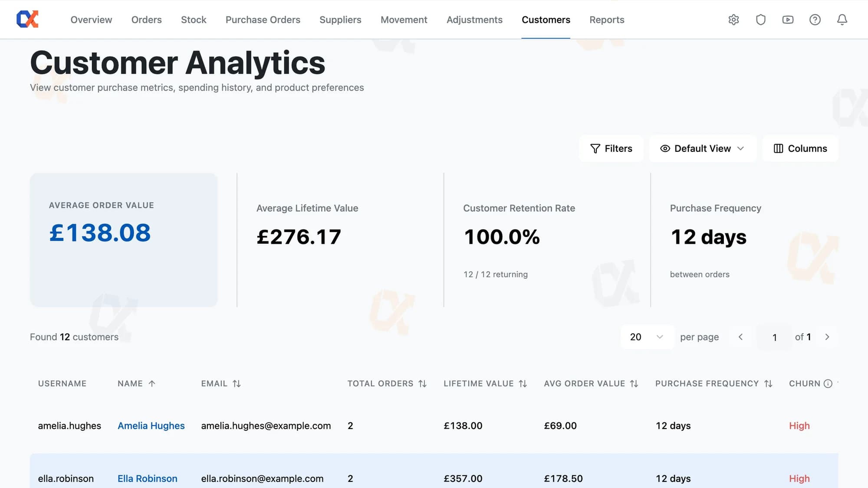
Task: Click the amelia.hughes username cell
Action: tap(69, 426)
